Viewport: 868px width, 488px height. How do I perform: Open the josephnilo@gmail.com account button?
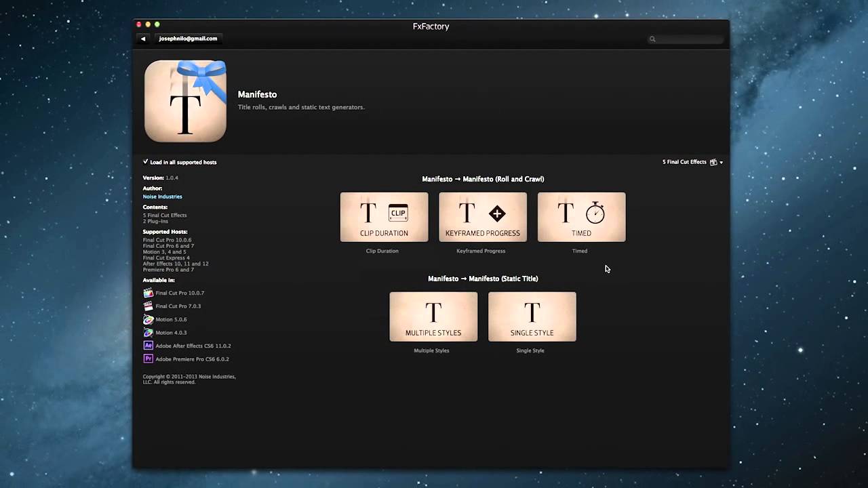tap(188, 39)
